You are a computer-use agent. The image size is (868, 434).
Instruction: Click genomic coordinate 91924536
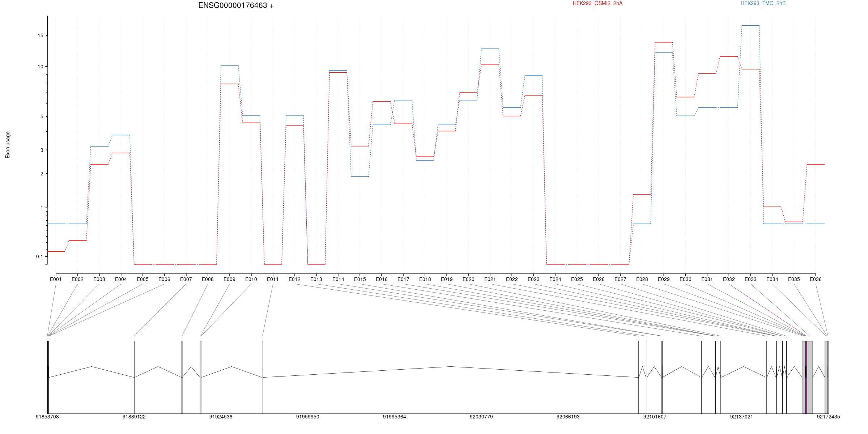click(x=221, y=417)
